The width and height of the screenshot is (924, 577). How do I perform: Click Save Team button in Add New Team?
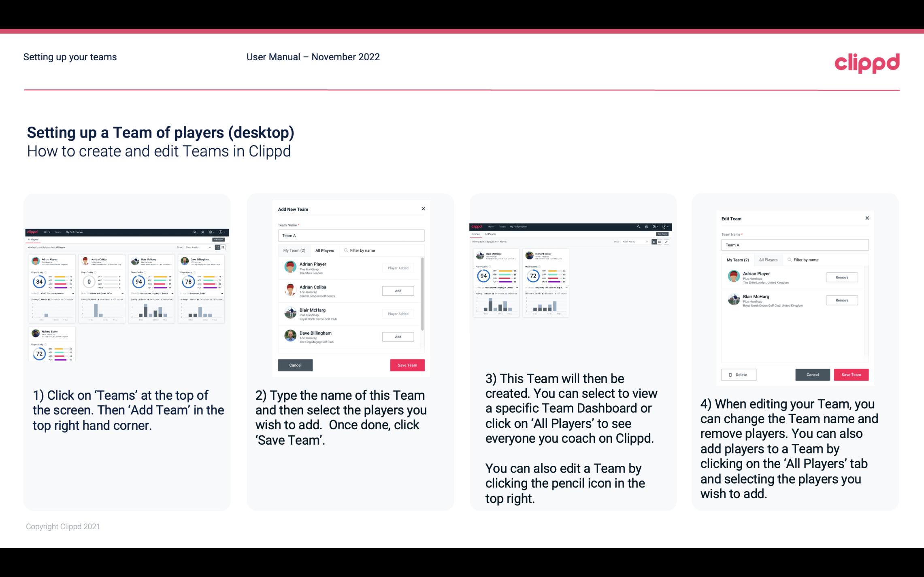pyautogui.click(x=407, y=364)
